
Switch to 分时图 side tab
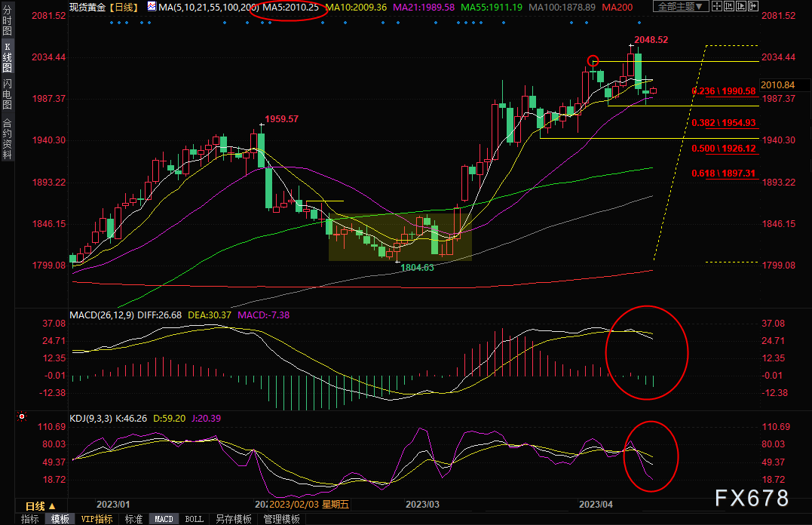[x=7, y=20]
